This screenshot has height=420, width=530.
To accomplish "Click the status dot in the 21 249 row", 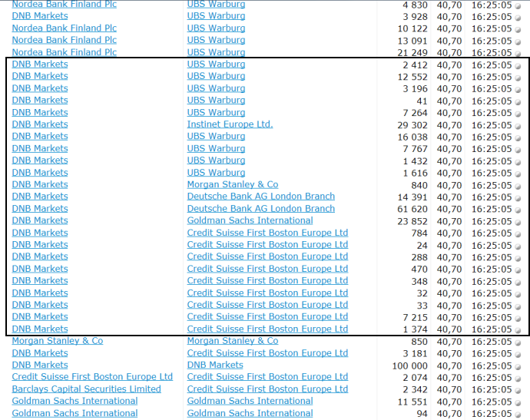I will (518, 54).
